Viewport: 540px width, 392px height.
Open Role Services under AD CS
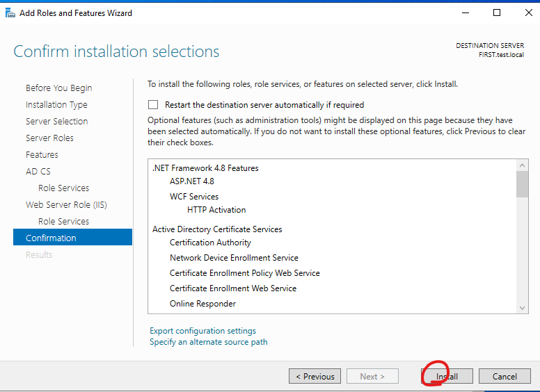64,188
